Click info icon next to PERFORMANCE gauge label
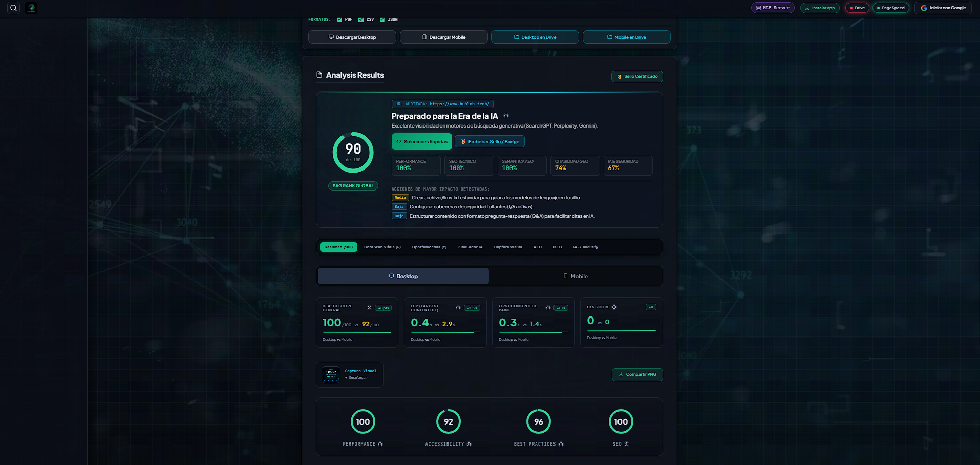This screenshot has width=980, height=465. coord(380,445)
